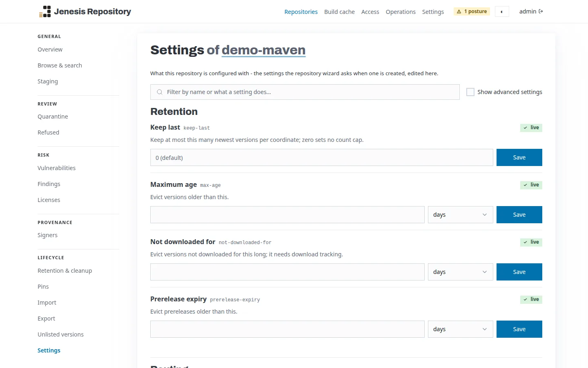Open Unlisted versions in the sidebar
The image size is (588, 368).
pyautogui.click(x=60, y=334)
